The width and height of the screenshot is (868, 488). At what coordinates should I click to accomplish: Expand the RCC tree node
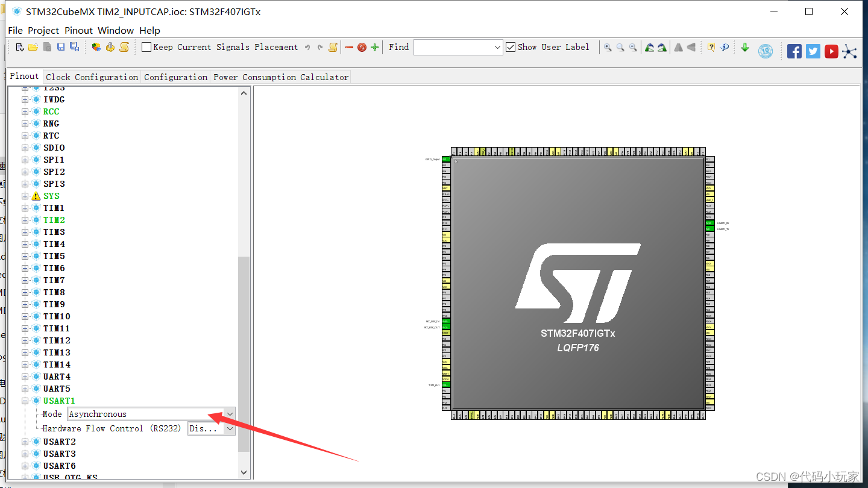(x=25, y=111)
